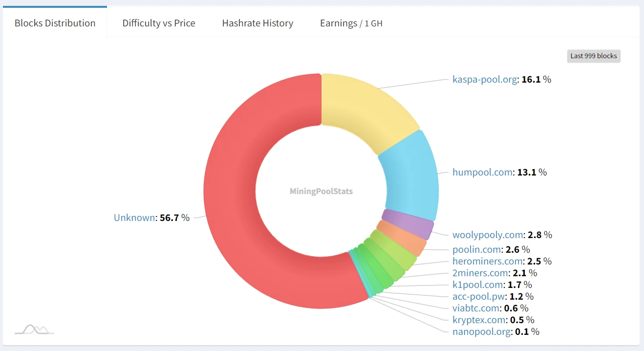The image size is (644, 351).
Task: Go to the acc-pool.pw link
Action: (x=479, y=296)
